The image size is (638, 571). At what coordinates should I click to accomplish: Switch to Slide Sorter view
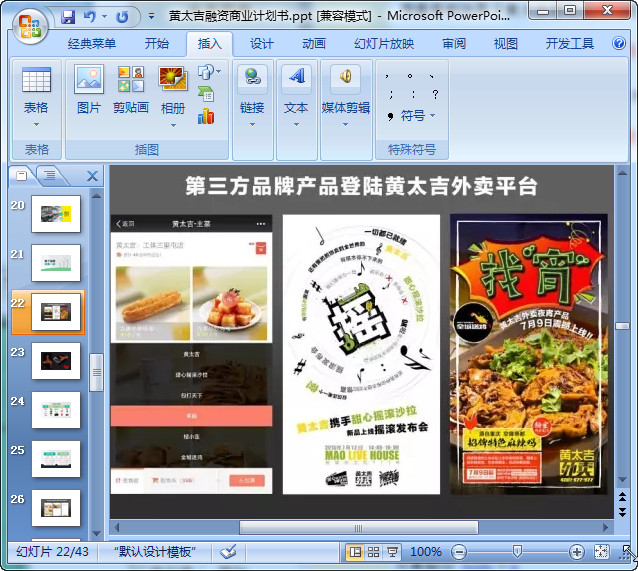374,552
